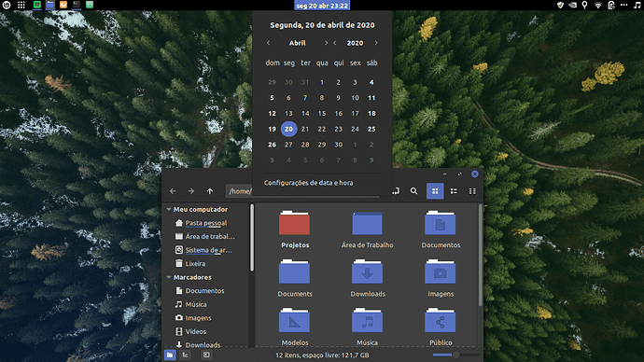Screen dimensions: 644x362
Task: Open the Wi-Fi network tray icon
Action: (x=598, y=5)
